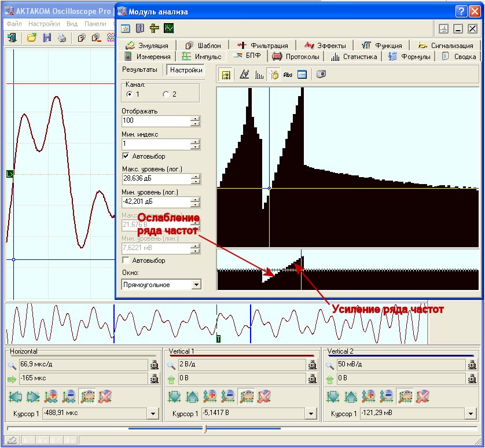The height and width of the screenshot is (448, 485).
Task: Click the green oscilloscope screen icon
Action: (x=169, y=28)
